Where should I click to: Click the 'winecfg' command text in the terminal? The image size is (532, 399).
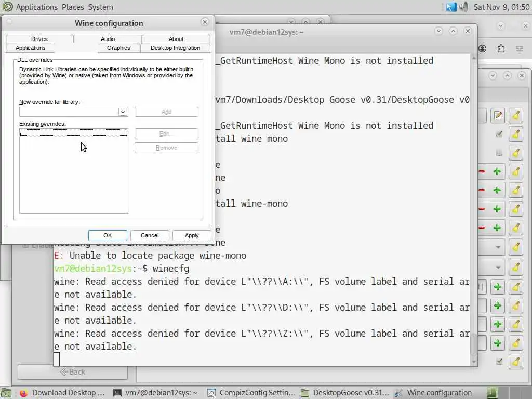click(x=171, y=269)
